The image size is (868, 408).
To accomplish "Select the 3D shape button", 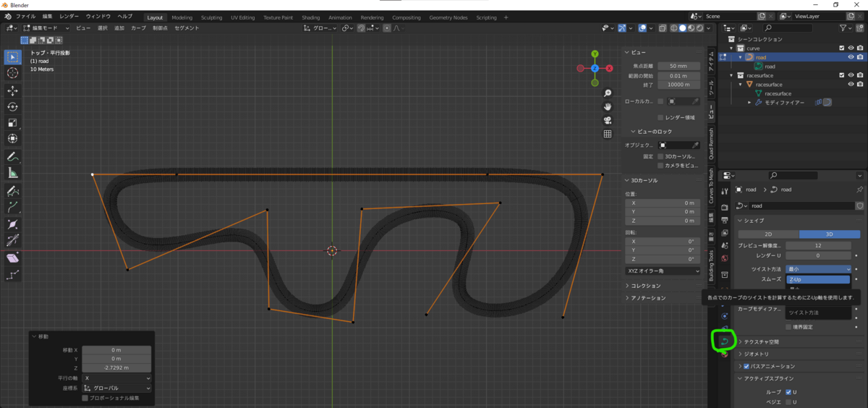I will point(829,234).
